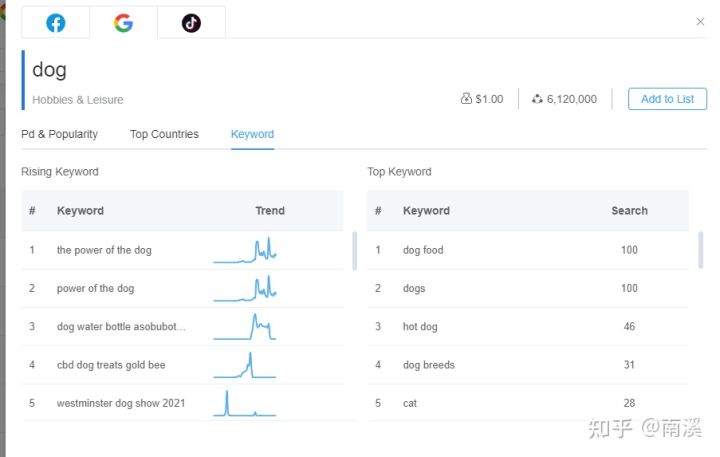Click the $1.00 cost icon
The image size is (720, 457).
(466, 98)
